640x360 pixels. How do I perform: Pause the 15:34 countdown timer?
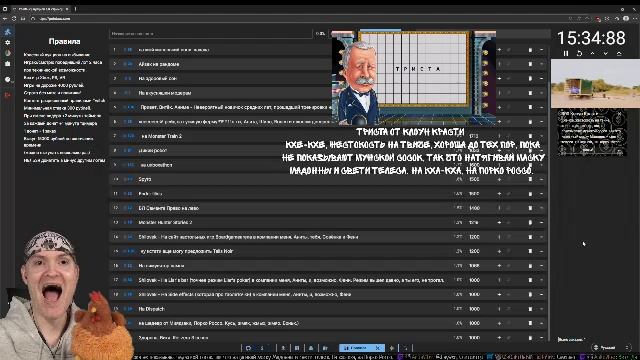tap(566, 53)
